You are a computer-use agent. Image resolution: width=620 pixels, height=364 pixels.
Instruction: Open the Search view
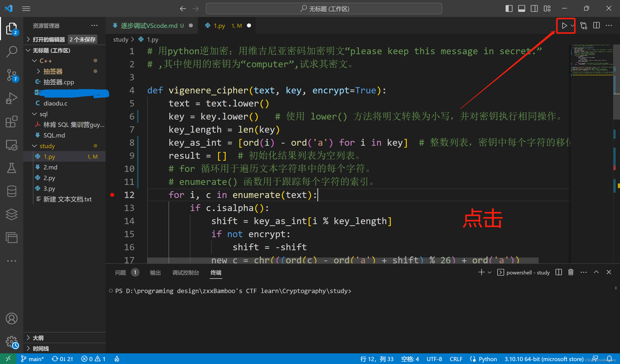tap(11, 51)
